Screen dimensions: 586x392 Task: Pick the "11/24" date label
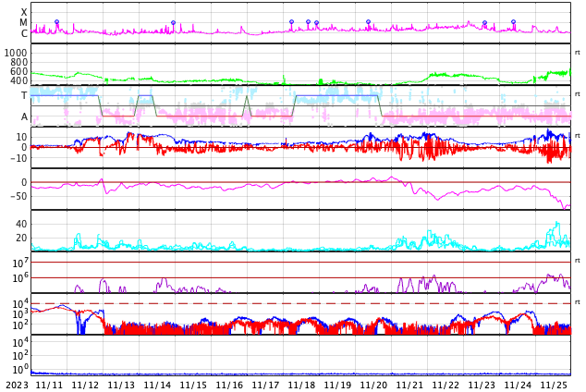point(518,385)
